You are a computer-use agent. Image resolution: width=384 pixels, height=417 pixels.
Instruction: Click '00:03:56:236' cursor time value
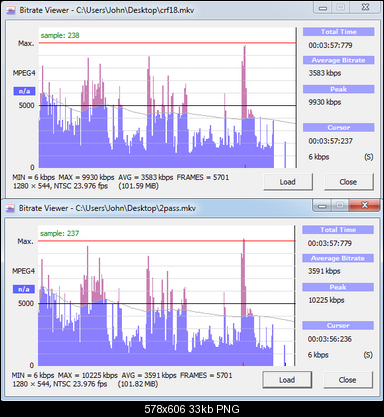click(330, 339)
